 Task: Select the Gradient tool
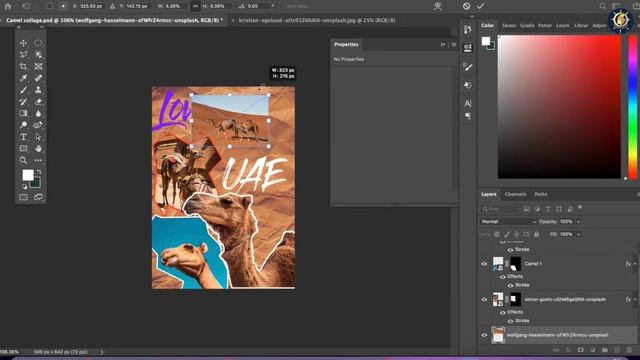23,113
